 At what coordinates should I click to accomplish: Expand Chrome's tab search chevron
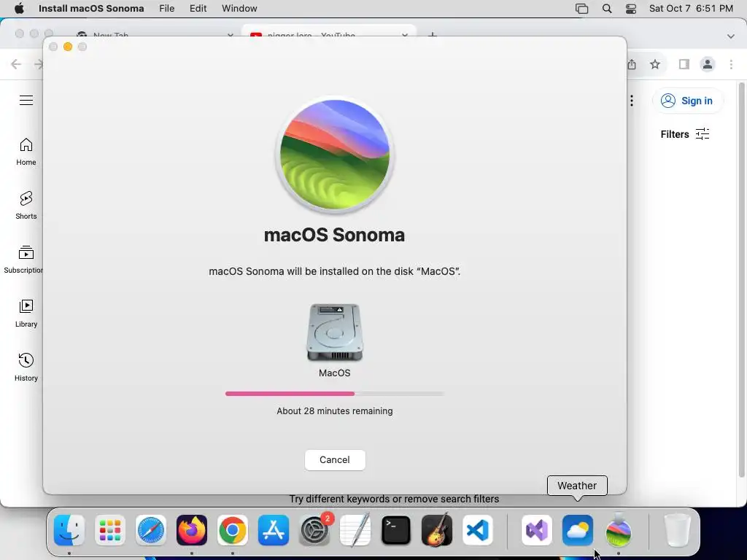click(x=731, y=36)
